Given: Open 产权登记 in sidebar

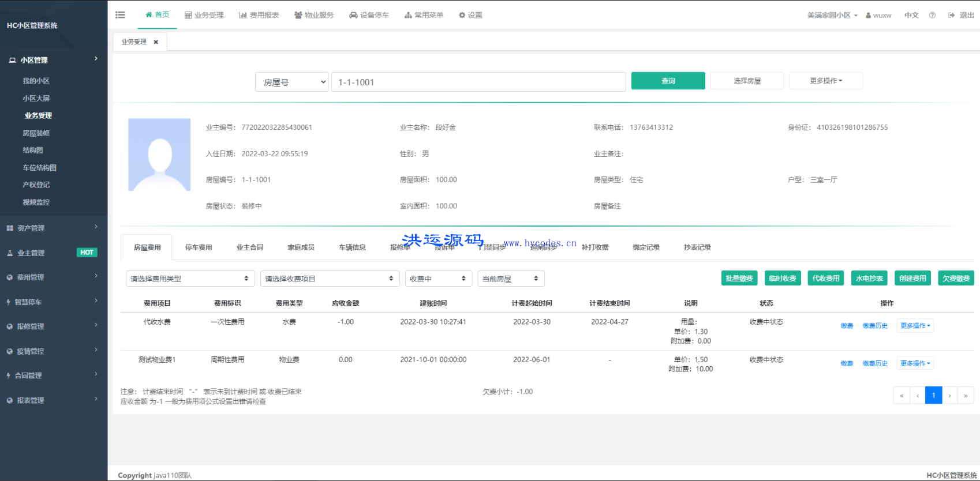Looking at the screenshot, I should click(x=36, y=185).
